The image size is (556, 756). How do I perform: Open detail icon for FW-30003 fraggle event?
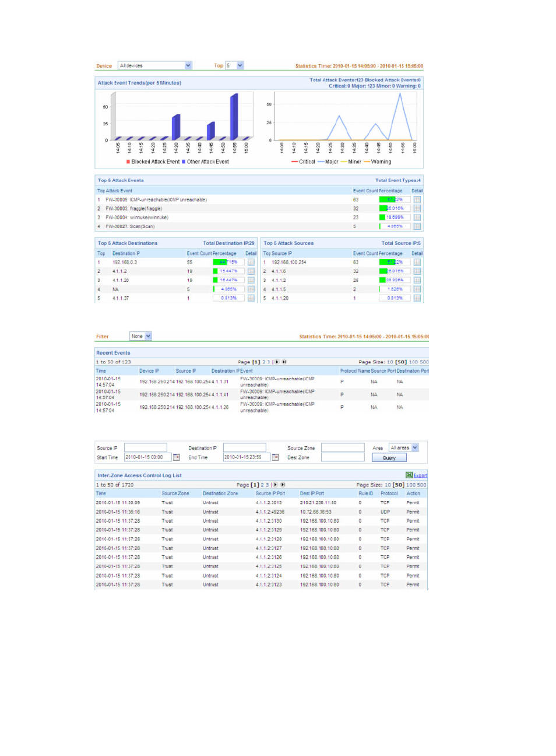[417, 208]
